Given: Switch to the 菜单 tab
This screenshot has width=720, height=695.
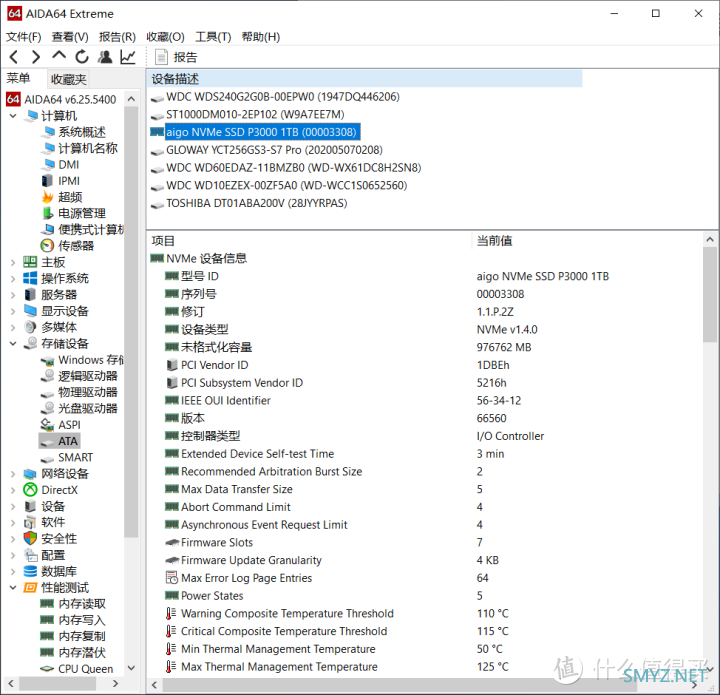Looking at the screenshot, I should [x=18, y=78].
